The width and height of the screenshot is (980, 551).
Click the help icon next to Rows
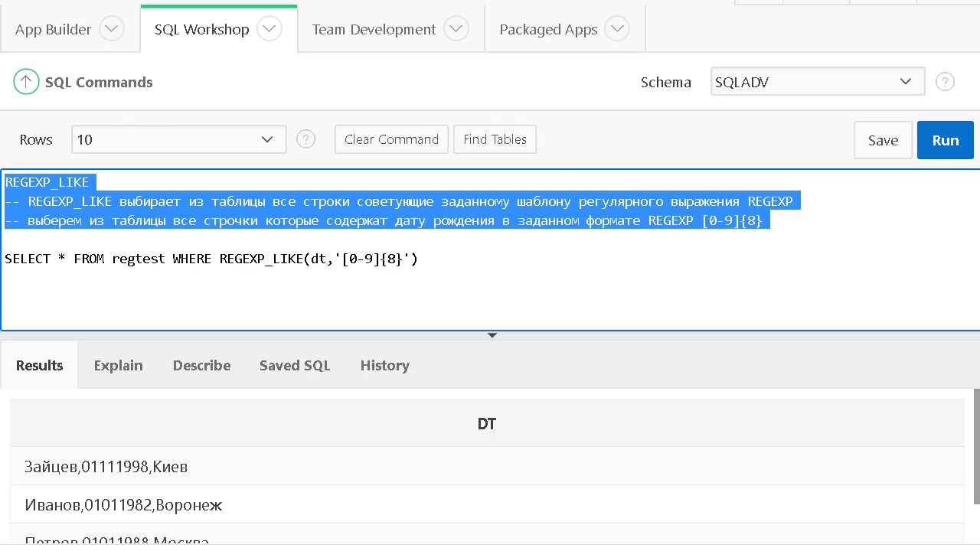coord(305,139)
